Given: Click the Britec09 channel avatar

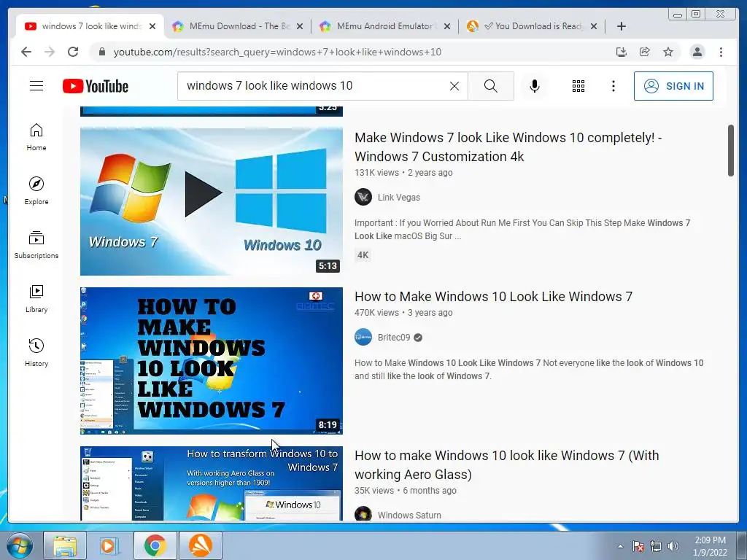Looking at the screenshot, I should (363, 337).
